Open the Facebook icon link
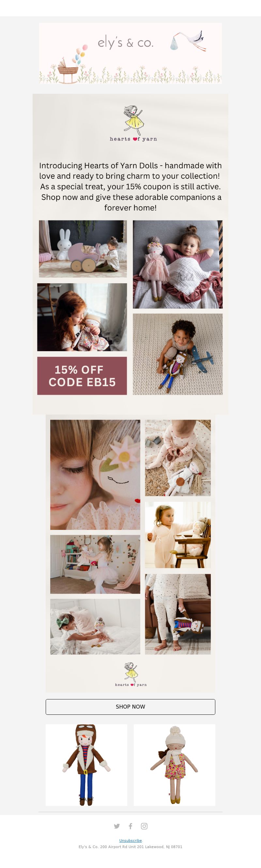261x868 pixels. point(130,826)
